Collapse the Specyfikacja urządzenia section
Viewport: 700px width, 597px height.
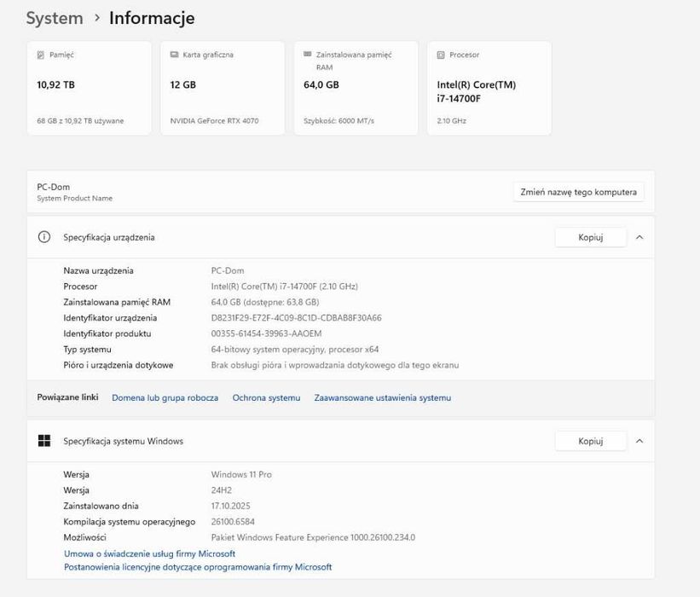tap(639, 237)
